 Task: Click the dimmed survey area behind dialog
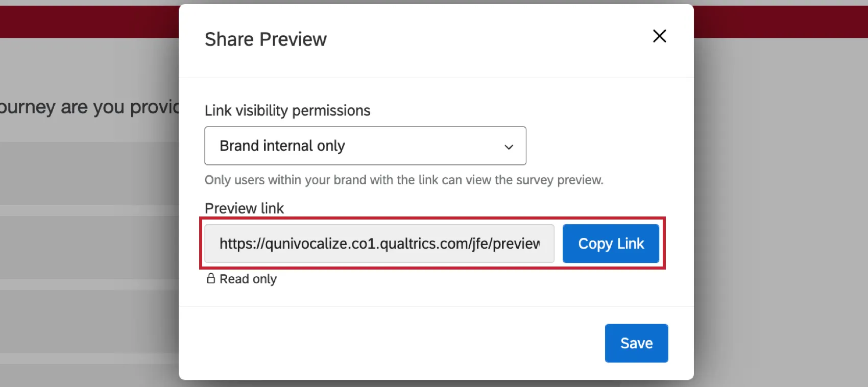(x=87, y=230)
